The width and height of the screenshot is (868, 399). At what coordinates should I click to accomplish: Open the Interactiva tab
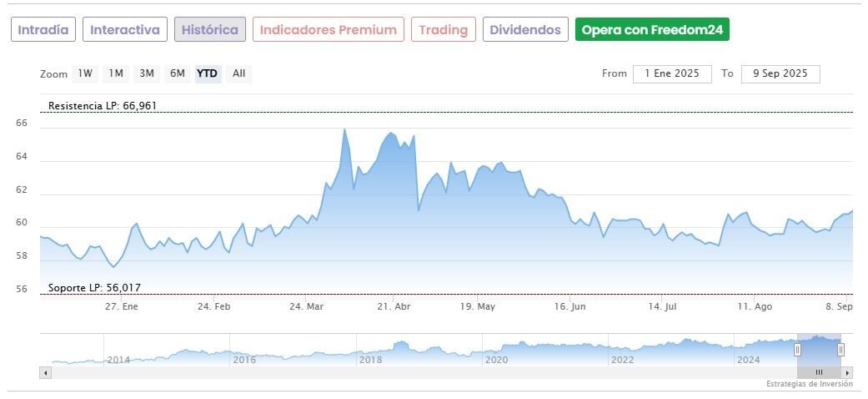125,30
